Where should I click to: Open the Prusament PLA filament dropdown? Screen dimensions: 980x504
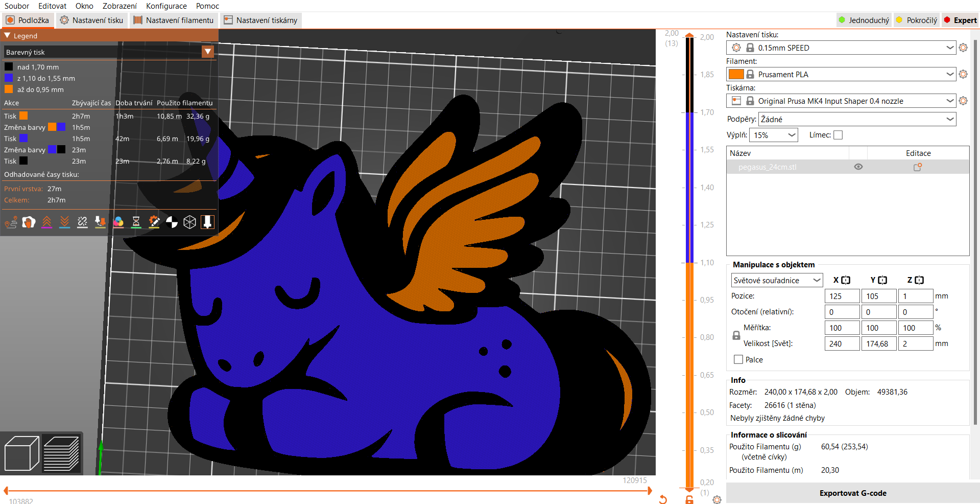[x=841, y=74]
